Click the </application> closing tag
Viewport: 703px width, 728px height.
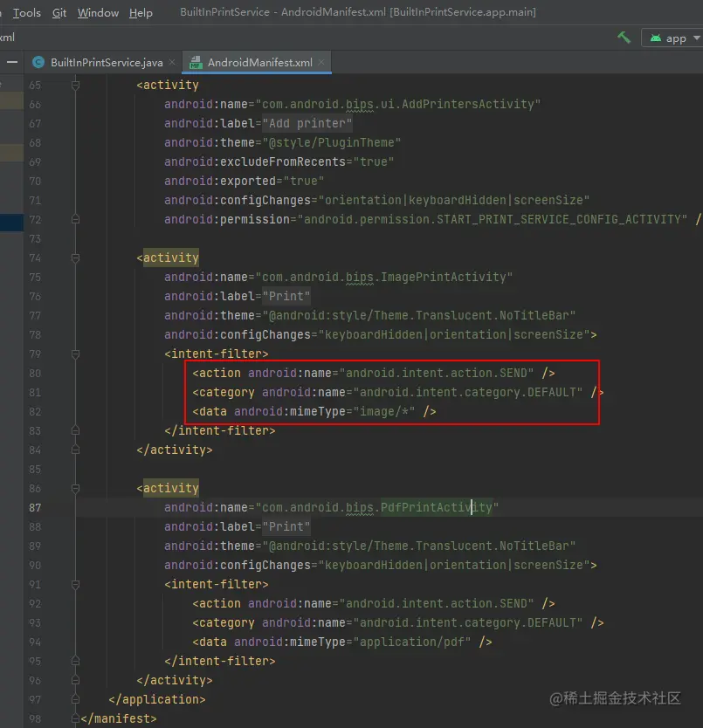click(x=157, y=699)
